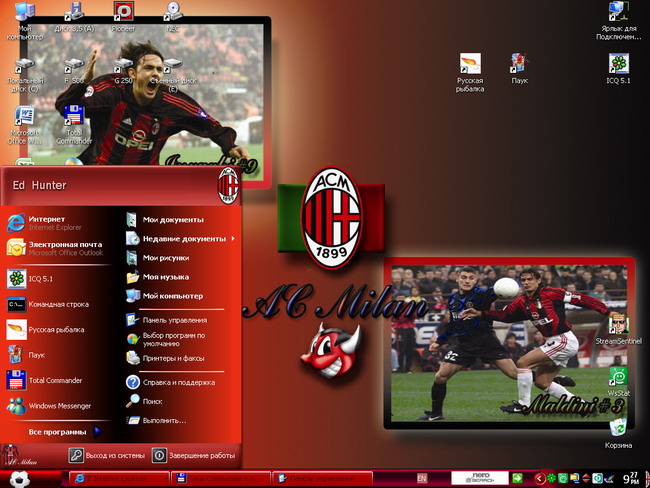
Task: Click the Nero search box in the taskbar
Action: (480, 478)
